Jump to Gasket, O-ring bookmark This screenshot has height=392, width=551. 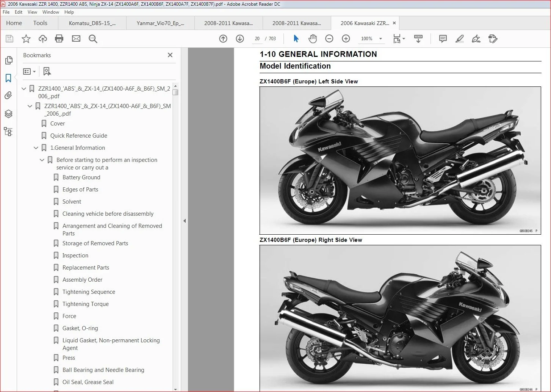(80, 328)
